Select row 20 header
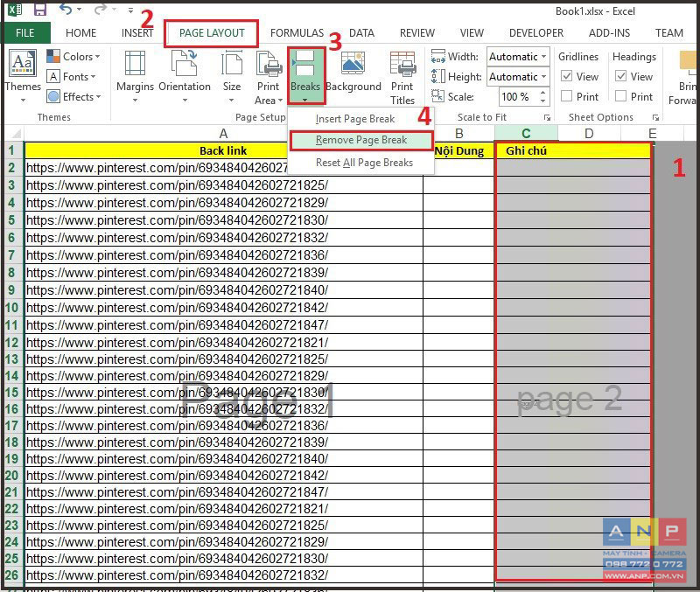 click(x=12, y=476)
